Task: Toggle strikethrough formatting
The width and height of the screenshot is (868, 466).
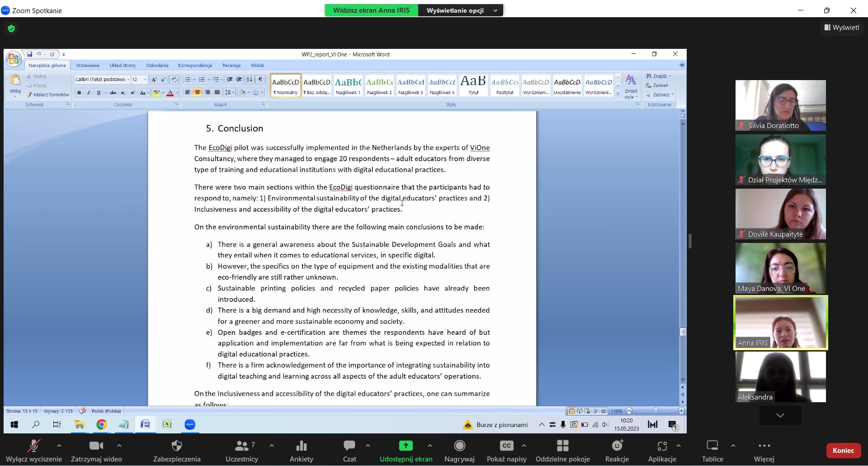Action: click(113, 93)
